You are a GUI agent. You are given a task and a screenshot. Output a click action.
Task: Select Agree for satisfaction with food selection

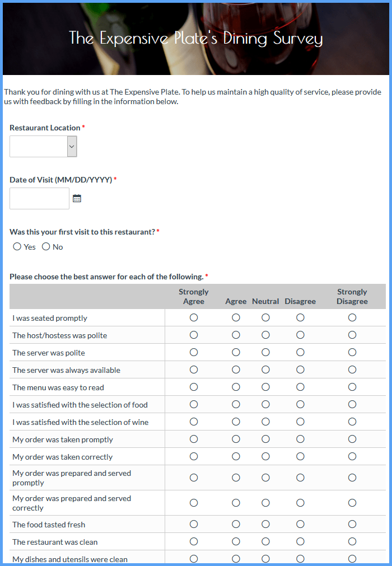point(236,404)
